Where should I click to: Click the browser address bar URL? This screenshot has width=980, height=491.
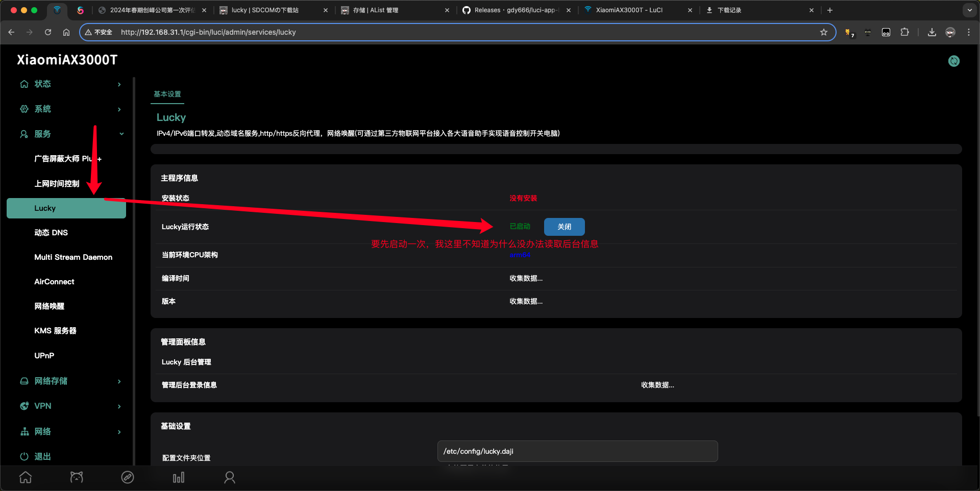pyautogui.click(x=208, y=32)
